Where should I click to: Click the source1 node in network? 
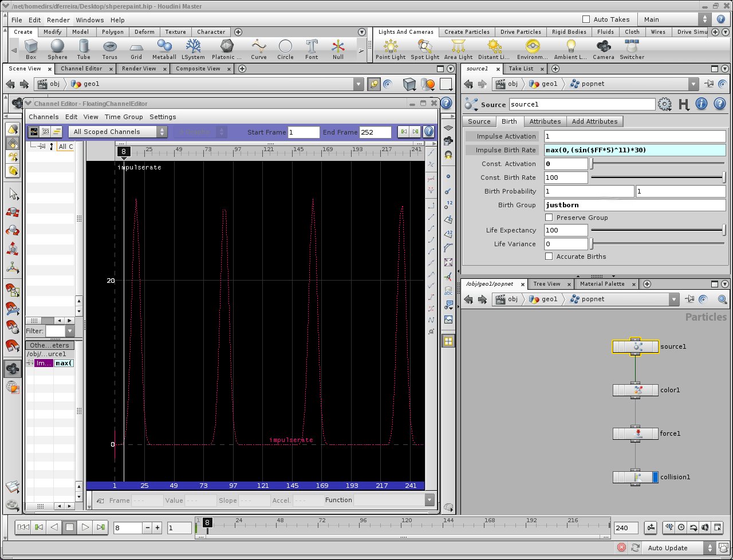636,346
